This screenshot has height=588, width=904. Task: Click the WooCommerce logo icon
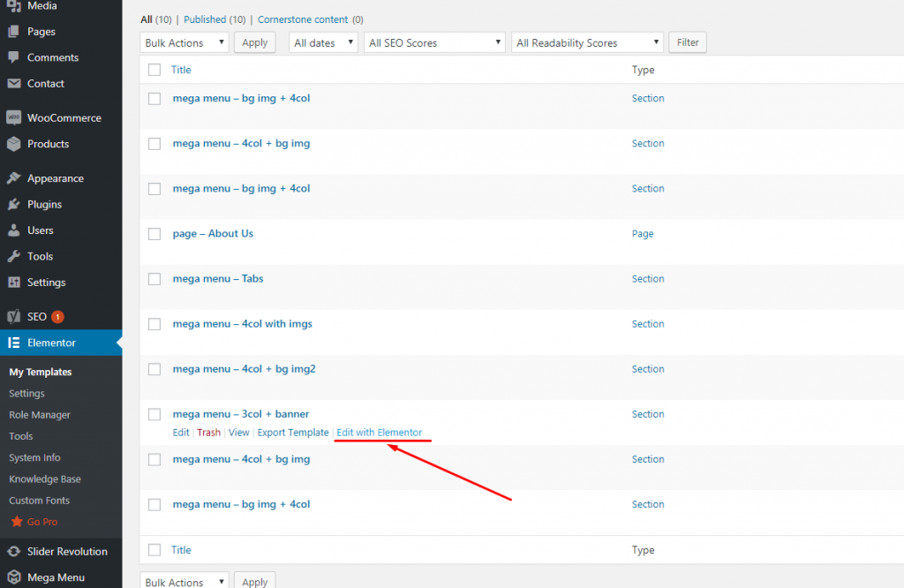pos(14,117)
